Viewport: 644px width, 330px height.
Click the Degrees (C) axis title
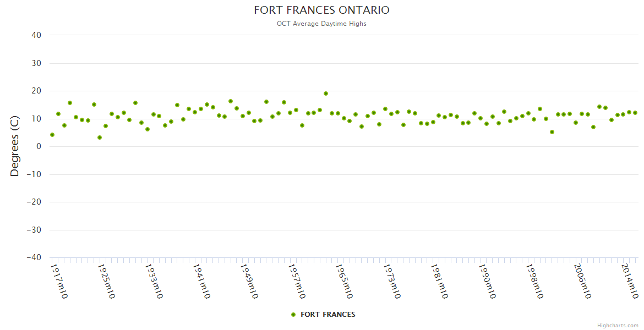tap(15, 146)
